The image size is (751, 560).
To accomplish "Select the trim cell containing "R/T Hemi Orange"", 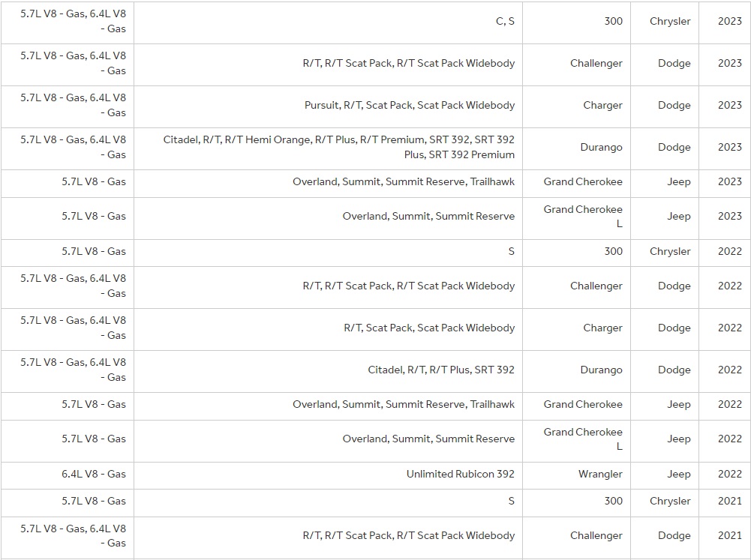I will (x=339, y=147).
